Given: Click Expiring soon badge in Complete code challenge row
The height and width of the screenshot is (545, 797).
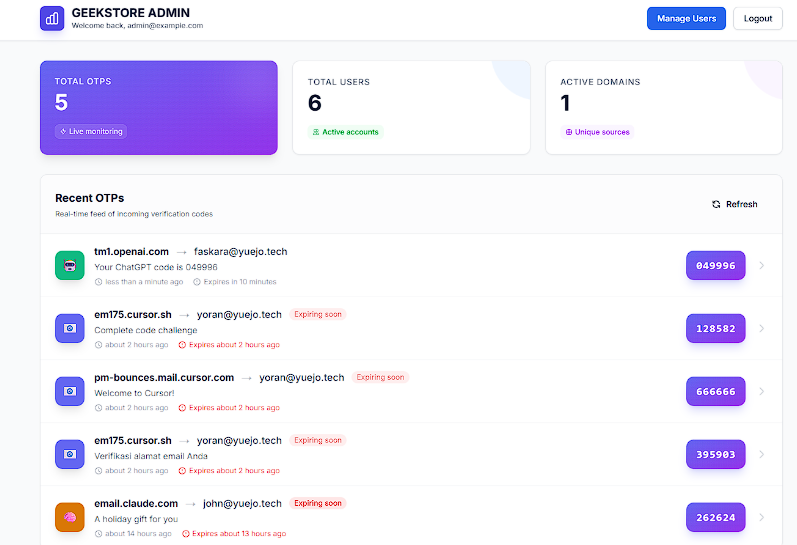Looking at the screenshot, I should 318,314.
